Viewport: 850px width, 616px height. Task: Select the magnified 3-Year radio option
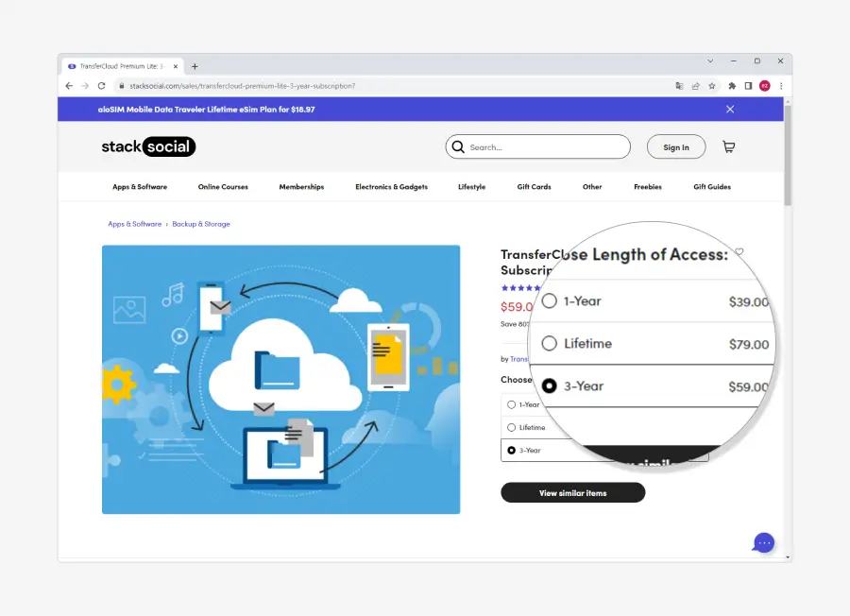549,386
